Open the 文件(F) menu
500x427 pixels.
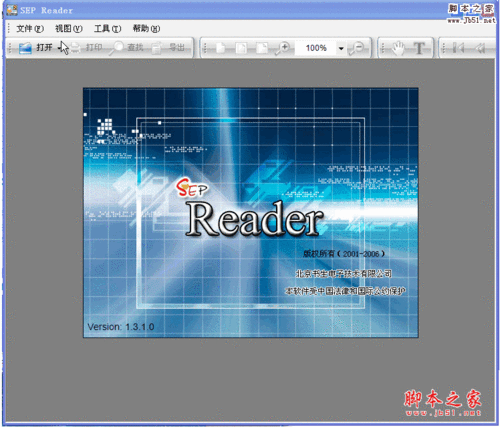30,29
